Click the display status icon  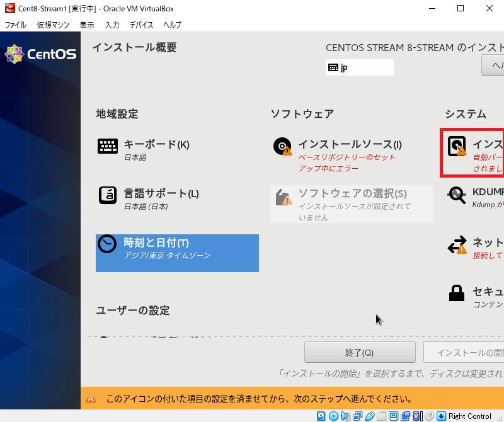[x=393, y=416]
